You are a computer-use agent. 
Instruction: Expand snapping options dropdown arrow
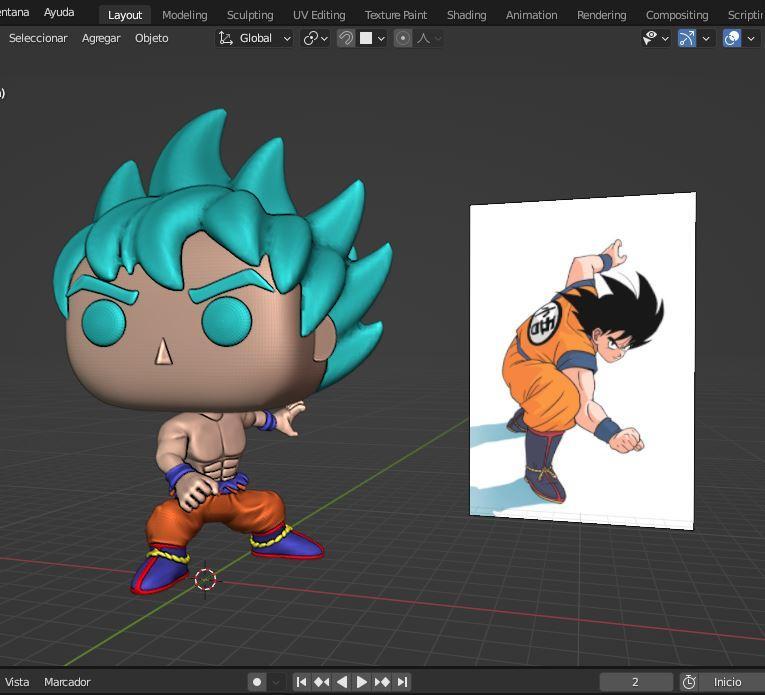pos(381,38)
